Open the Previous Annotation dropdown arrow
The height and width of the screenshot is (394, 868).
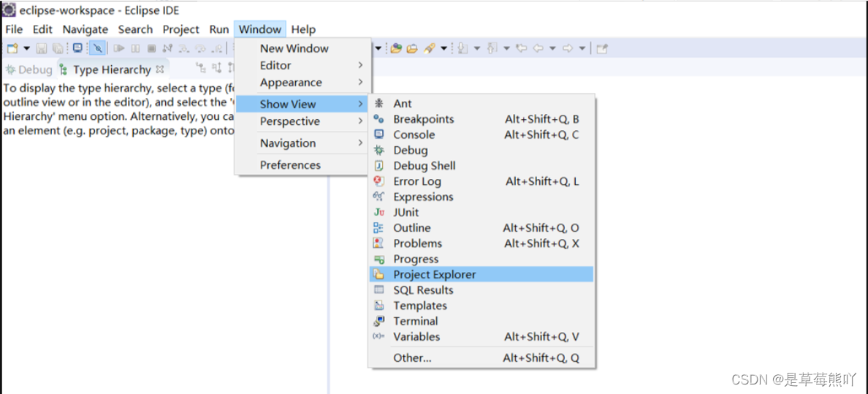pyautogui.click(x=506, y=48)
